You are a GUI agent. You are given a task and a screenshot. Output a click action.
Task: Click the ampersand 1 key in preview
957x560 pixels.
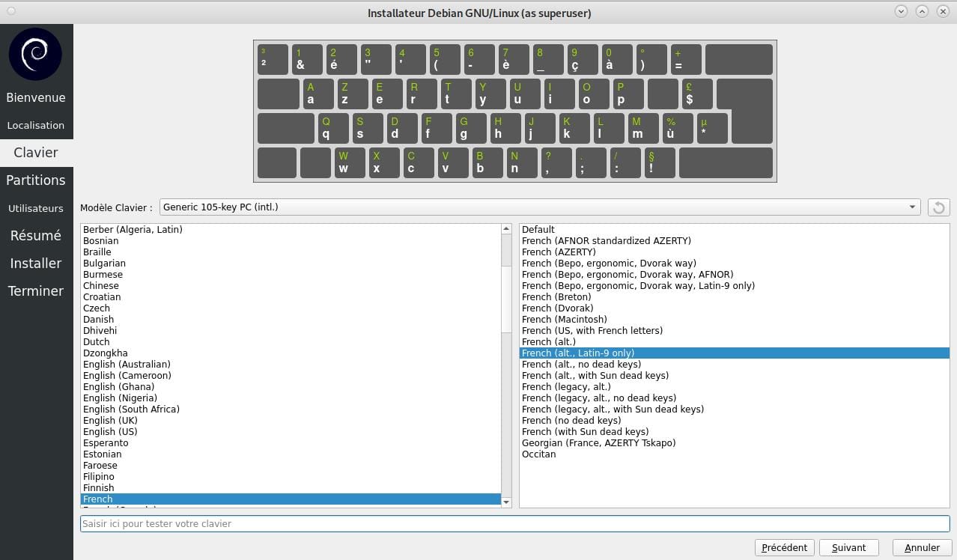click(307, 60)
